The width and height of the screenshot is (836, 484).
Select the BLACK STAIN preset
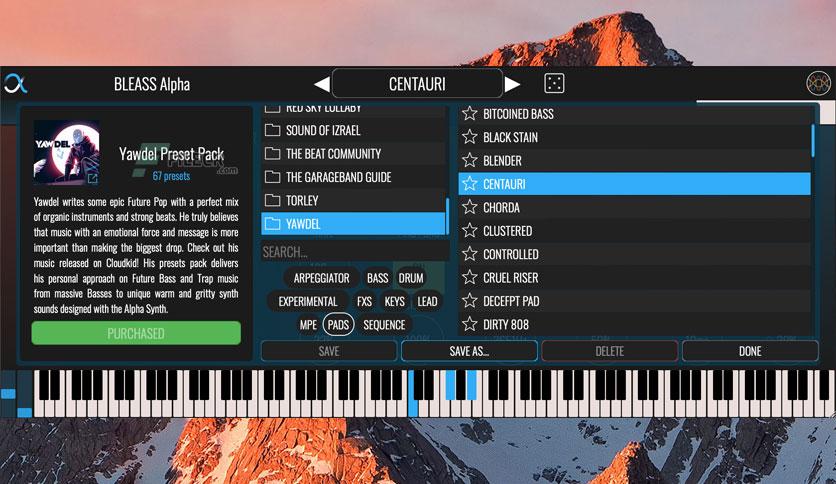click(634, 137)
